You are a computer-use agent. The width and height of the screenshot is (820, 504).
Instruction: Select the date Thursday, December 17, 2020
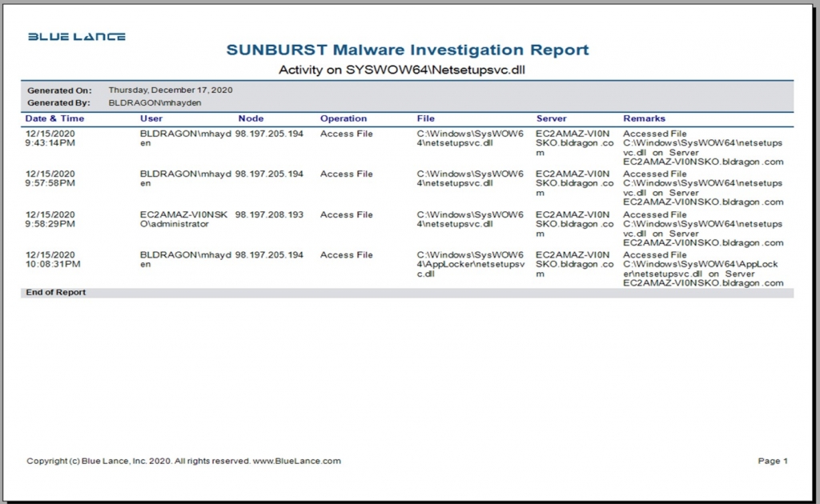171,90
